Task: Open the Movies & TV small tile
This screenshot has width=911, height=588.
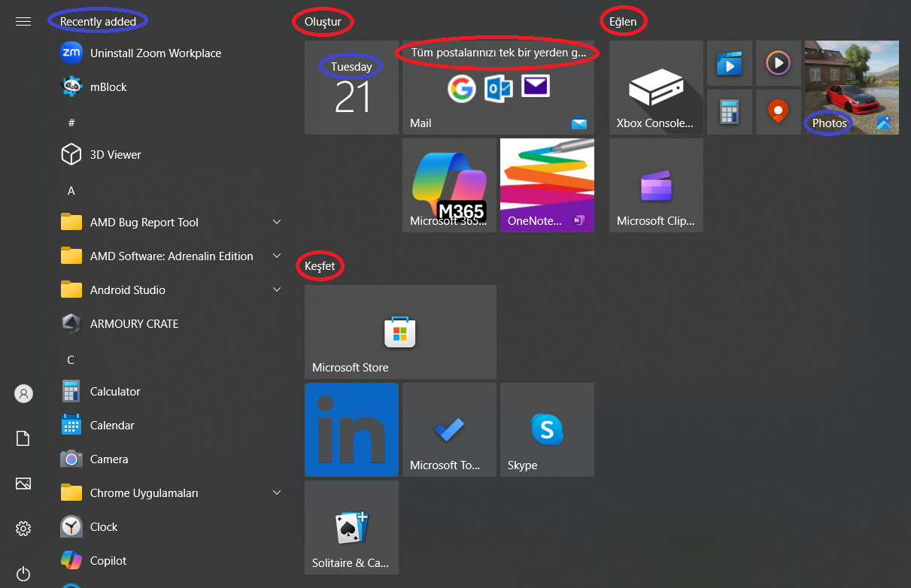Action: 730,63
